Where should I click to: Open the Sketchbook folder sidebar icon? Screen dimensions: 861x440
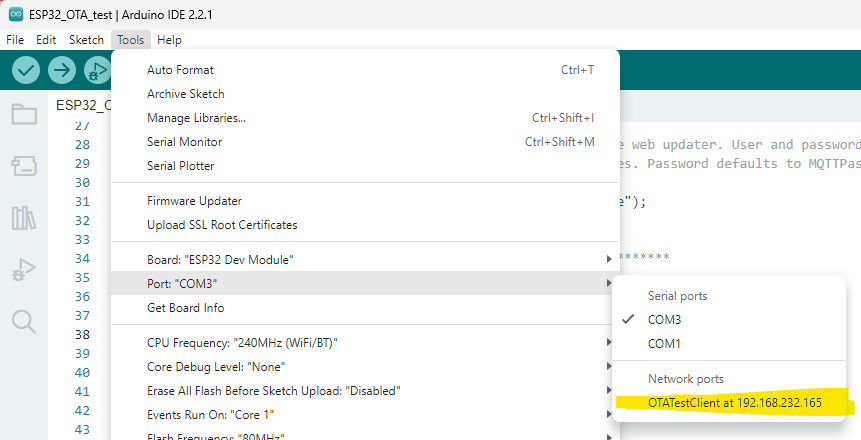pyautogui.click(x=24, y=114)
